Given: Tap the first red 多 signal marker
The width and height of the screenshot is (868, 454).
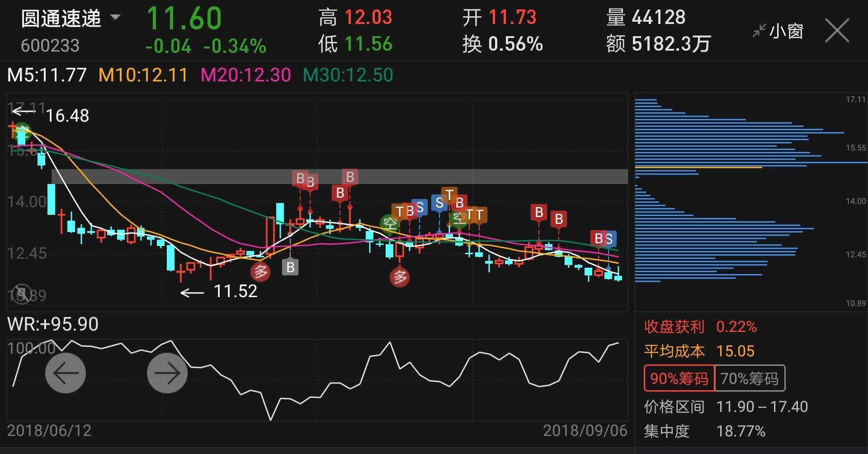Looking at the screenshot, I should (x=260, y=271).
